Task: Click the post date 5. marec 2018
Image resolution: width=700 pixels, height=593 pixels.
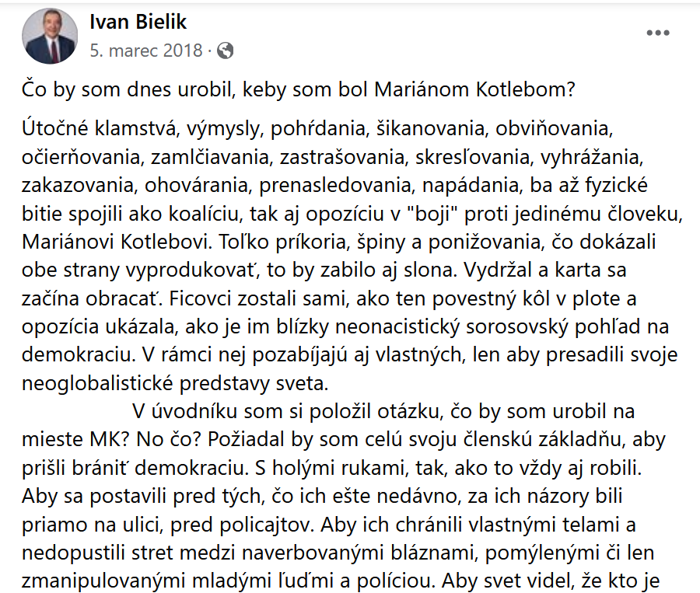Action: pos(145,51)
